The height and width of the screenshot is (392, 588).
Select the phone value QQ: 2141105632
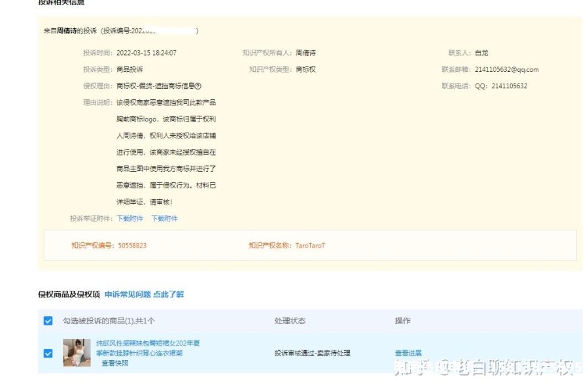pos(501,86)
